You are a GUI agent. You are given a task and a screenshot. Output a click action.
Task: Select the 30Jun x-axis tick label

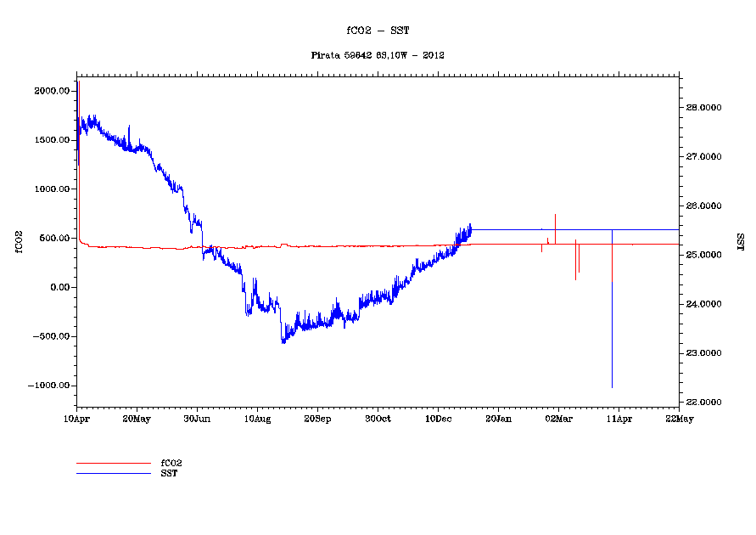click(197, 419)
